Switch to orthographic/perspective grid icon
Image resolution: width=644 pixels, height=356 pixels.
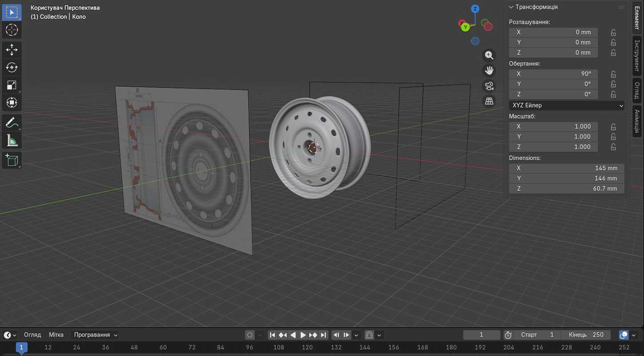pos(489,101)
